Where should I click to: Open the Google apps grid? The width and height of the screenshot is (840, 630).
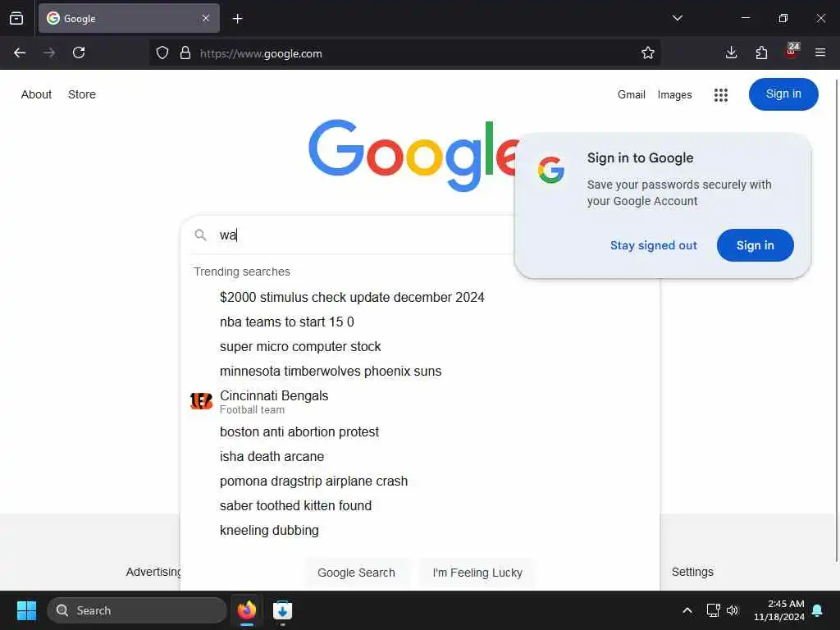[x=721, y=95]
